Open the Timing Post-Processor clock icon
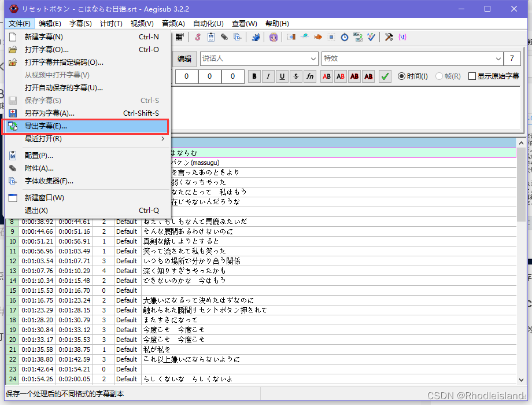The width and height of the screenshot is (532, 405). [345, 37]
